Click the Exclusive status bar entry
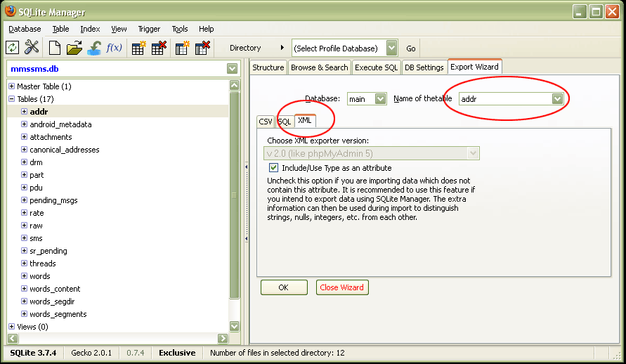Screen dimensions: 626x364 click(x=177, y=353)
